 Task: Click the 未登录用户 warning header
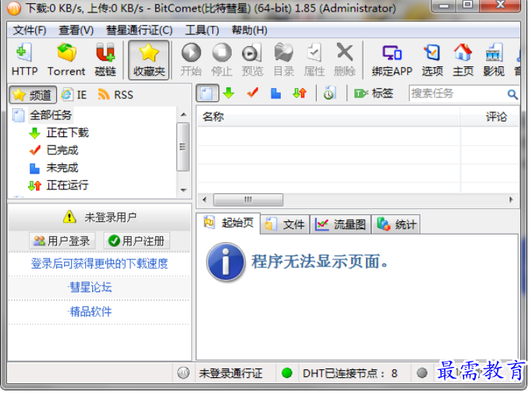click(100, 217)
